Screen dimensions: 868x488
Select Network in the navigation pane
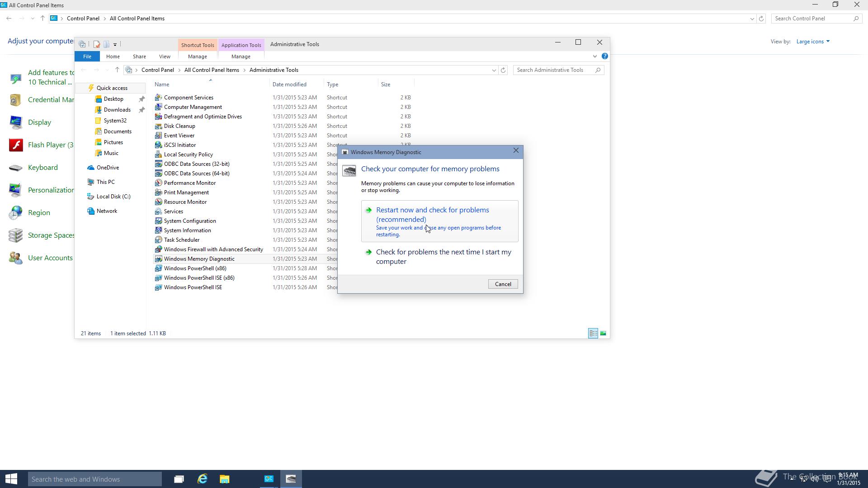coord(107,211)
